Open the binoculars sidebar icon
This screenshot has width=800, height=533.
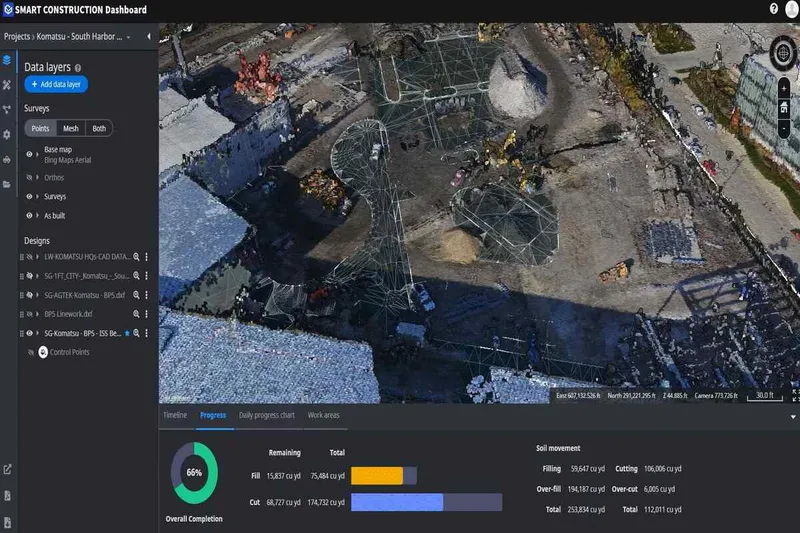click(x=7, y=160)
